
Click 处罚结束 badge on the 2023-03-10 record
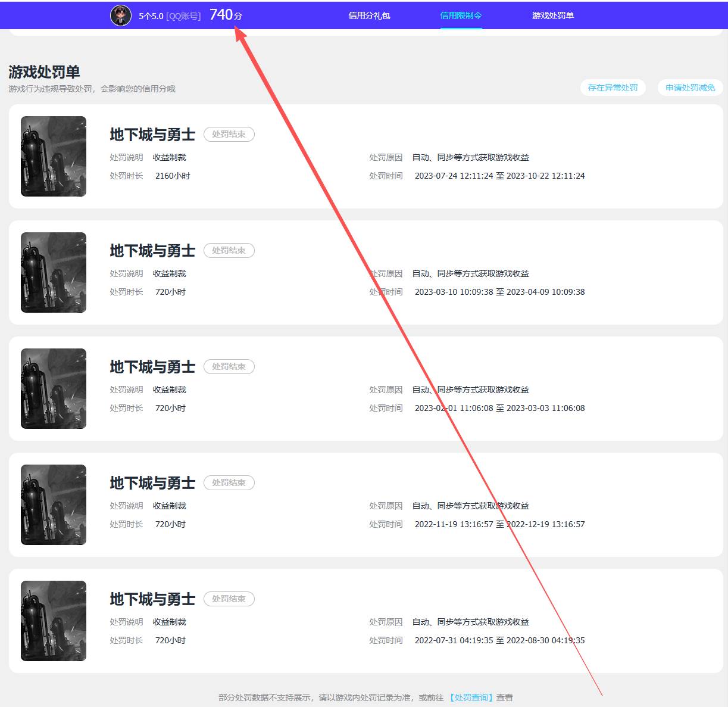click(x=229, y=251)
